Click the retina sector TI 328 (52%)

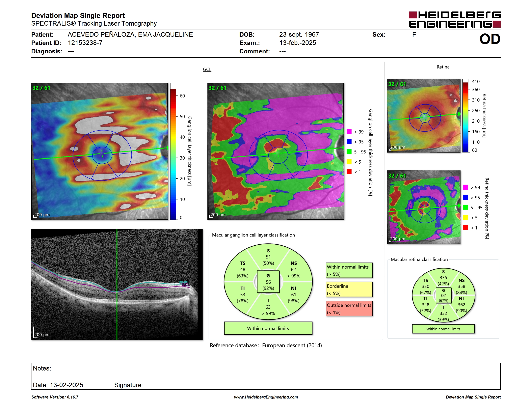426,304
